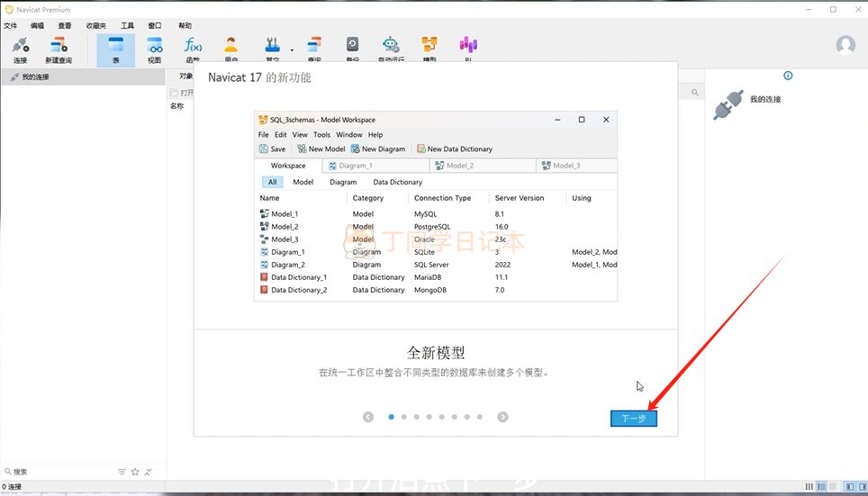Open the 文件 (File) menu
Viewport: 868px width, 496px height.
(11, 26)
